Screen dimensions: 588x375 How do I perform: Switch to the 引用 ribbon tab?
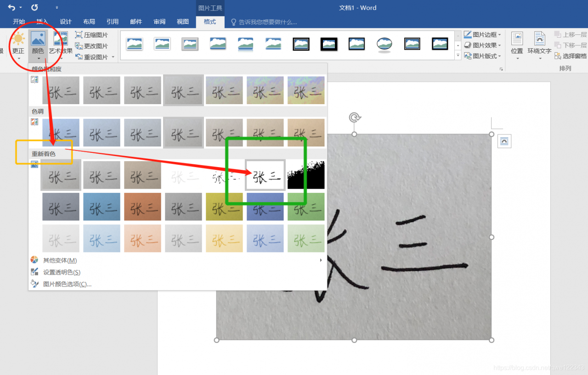(x=113, y=22)
